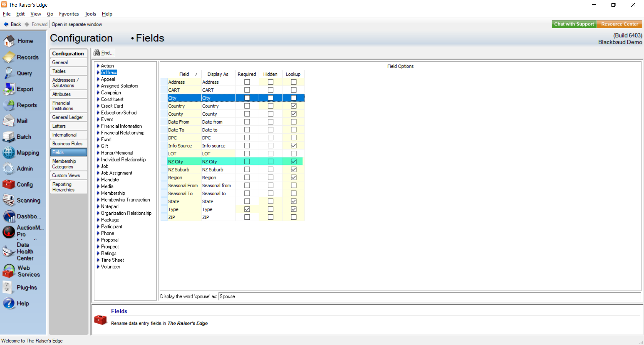This screenshot has width=644, height=345.
Task: Expand the Constituent tree node
Action: (x=98, y=99)
